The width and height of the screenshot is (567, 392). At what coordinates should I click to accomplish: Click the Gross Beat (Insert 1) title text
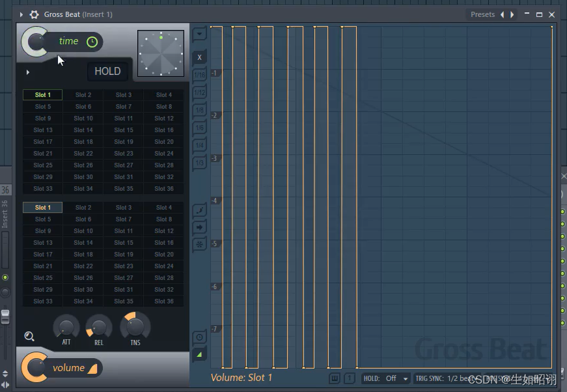78,14
